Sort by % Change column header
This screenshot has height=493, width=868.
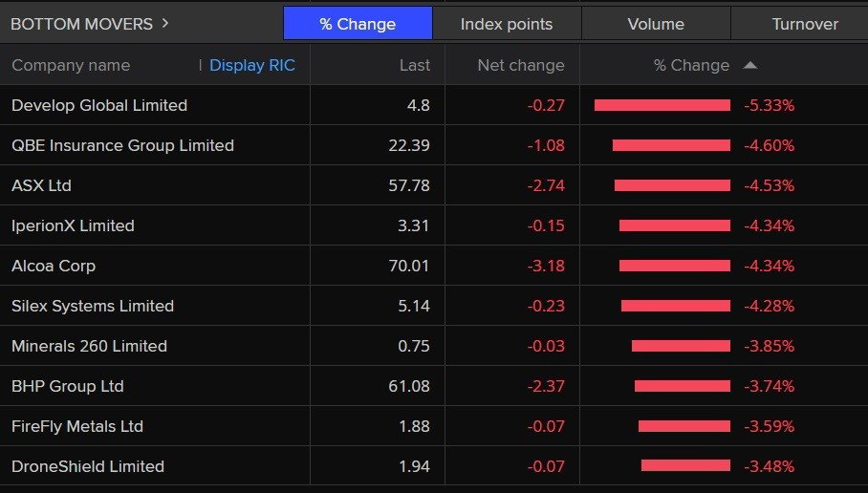tap(691, 65)
